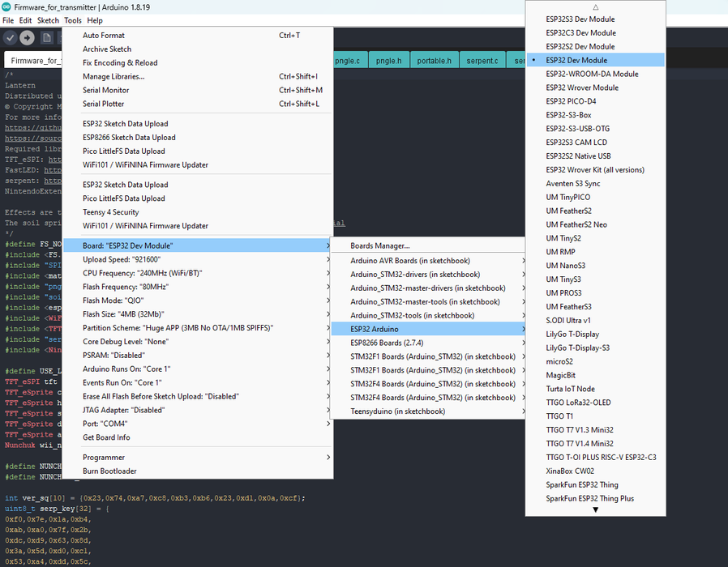
Task: Choose Burn Bootloader
Action: click(198, 471)
